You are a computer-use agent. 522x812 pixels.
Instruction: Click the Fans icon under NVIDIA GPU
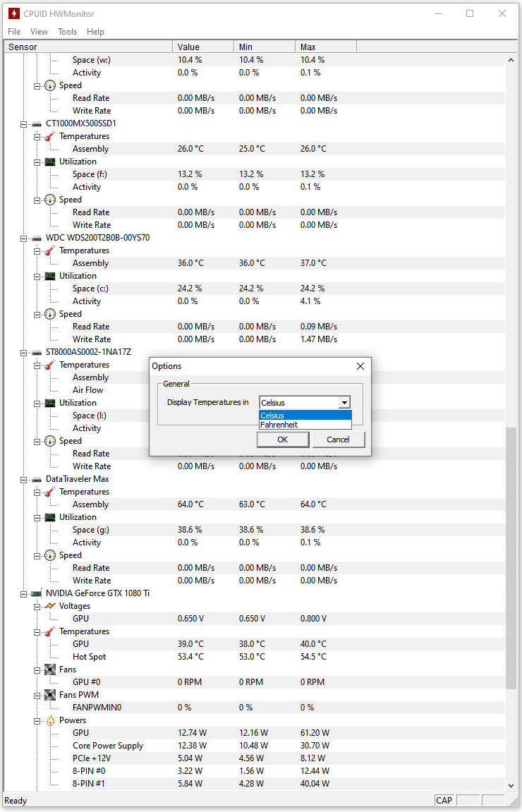pos(49,669)
